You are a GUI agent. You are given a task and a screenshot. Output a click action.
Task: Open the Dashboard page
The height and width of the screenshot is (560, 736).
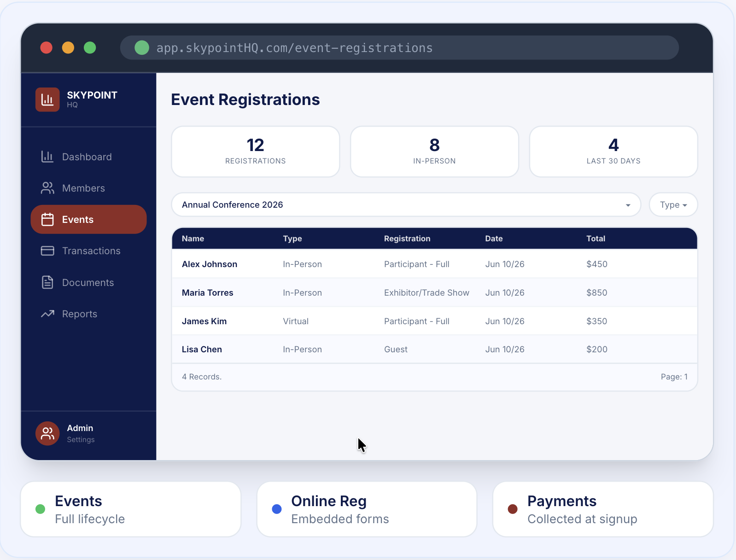tap(88, 157)
